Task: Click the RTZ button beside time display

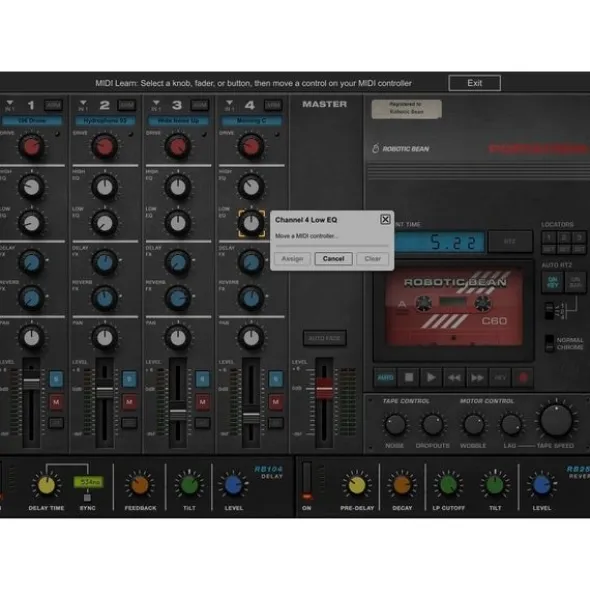Action: pyautogui.click(x=510, y=241)
